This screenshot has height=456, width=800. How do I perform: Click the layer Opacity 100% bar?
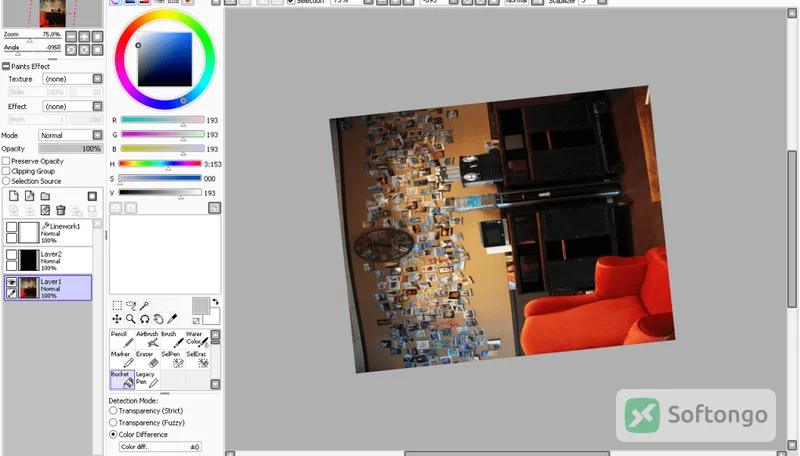point(70,148)
